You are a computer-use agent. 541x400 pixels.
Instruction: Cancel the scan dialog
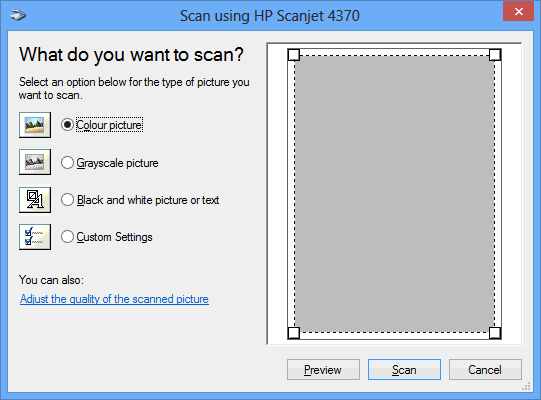(x=485, y=370)
